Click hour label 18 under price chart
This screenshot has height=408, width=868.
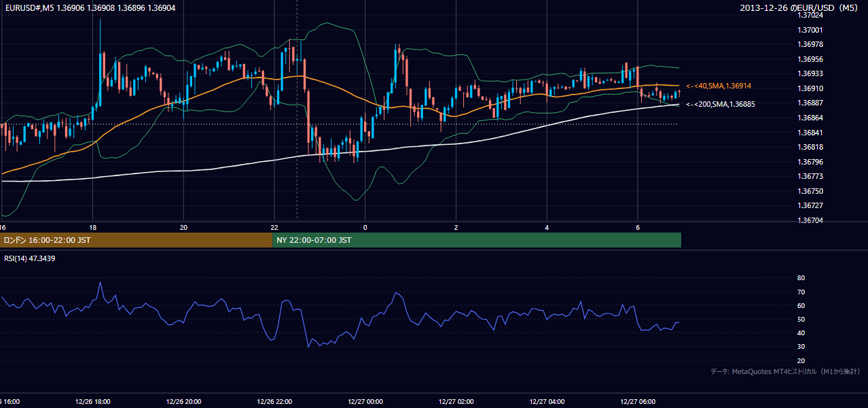(x=93, y=227)
